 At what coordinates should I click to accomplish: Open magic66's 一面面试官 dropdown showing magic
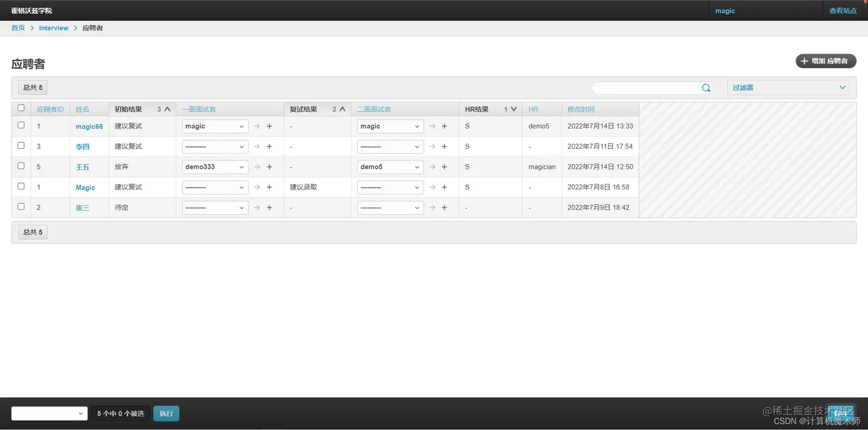215,126
